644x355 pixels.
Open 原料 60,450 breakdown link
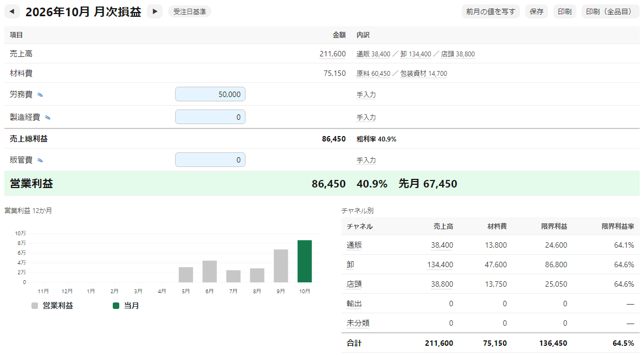coord(373,74)
